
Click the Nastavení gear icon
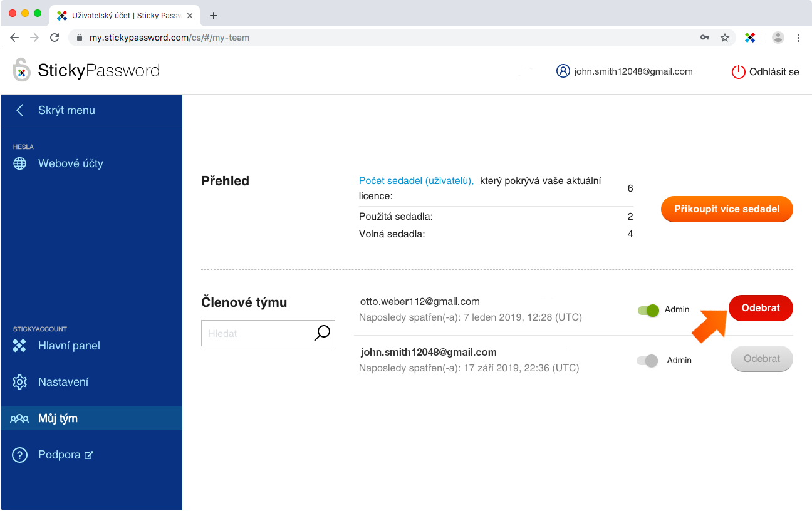click(20, 382)
